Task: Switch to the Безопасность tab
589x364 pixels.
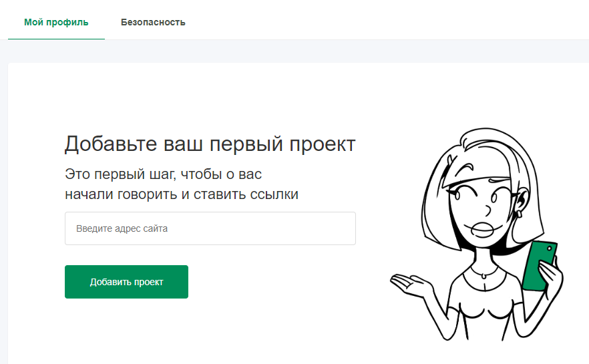Action: (153, 22)
